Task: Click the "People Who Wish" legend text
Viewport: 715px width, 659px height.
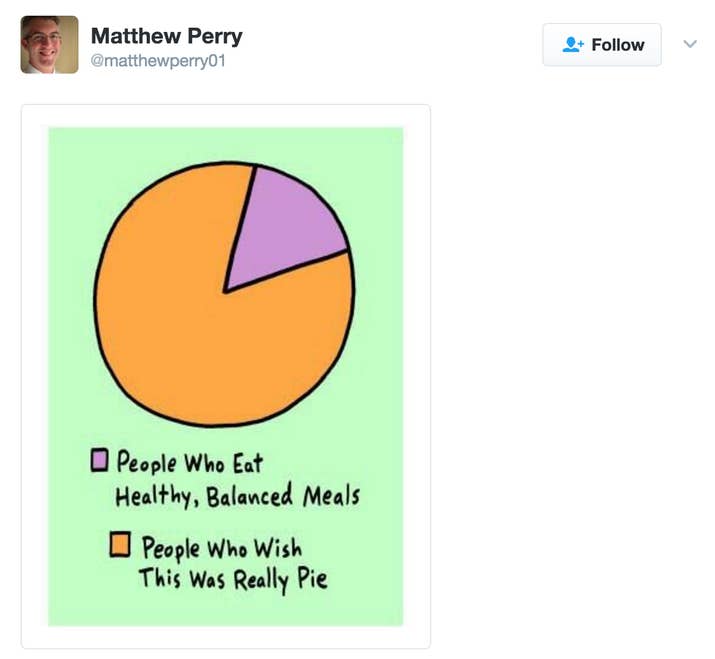Action: point(221,548)
